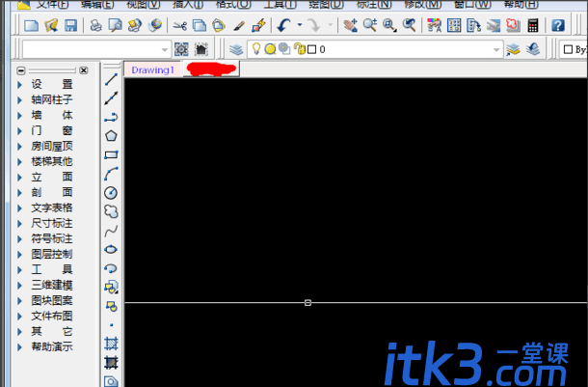
Task: Click the Plot printer icon
Action: point(96,25)
